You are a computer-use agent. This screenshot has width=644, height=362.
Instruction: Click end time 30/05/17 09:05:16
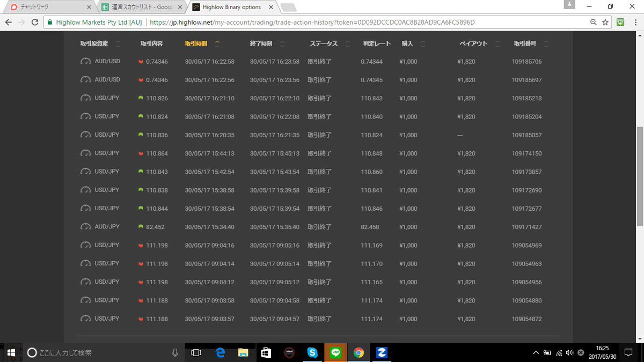[275, 245]
